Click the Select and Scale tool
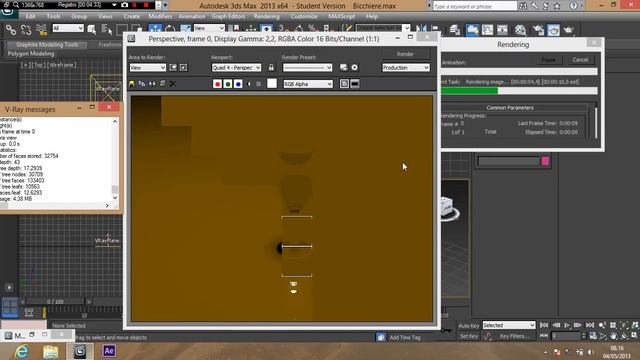The image size is (640, 360). click(185, 29)
